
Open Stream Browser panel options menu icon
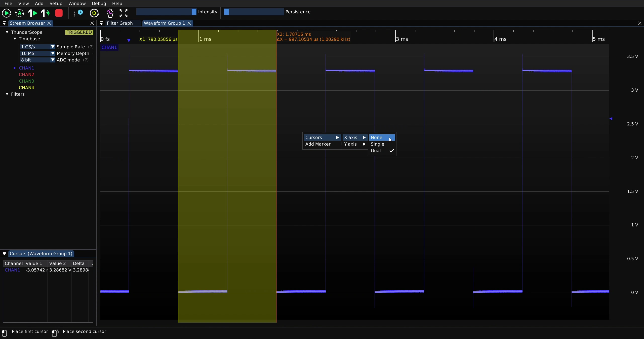point(4,23)
